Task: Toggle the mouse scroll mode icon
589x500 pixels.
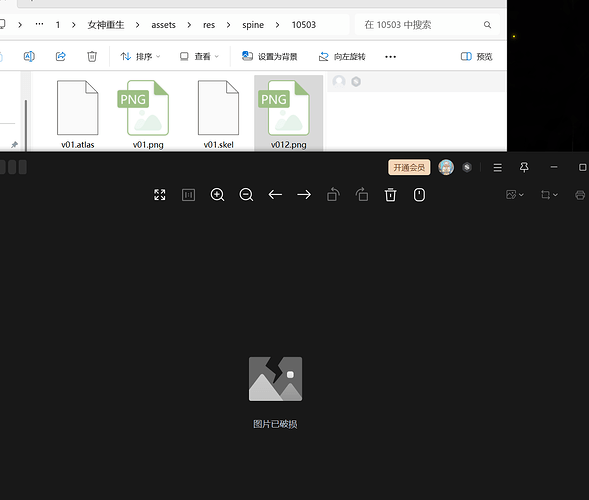Action: (419, 195)
